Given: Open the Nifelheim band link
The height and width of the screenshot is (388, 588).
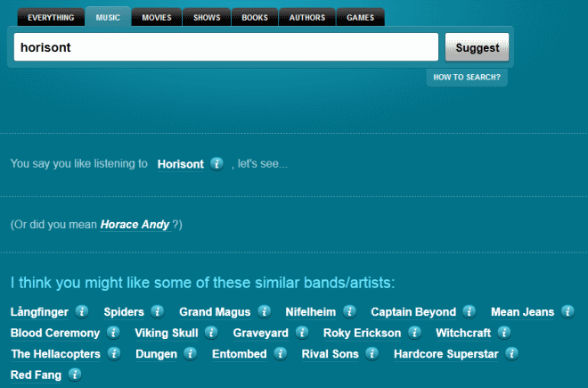Looking at the screenshot, I should point(311,312).
